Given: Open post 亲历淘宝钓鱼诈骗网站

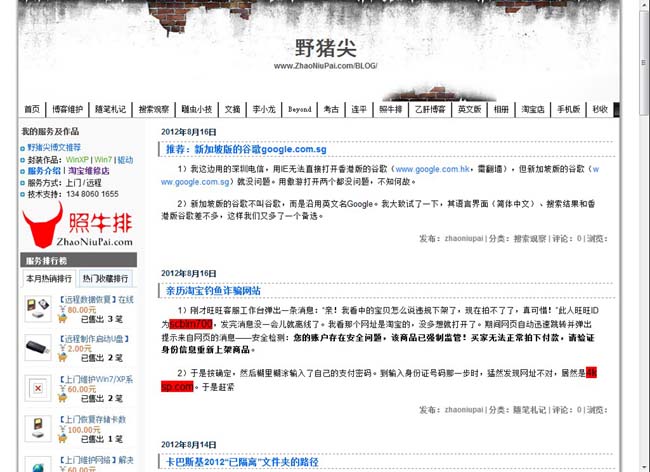Looking at the screenshot, I should [213, 290].
